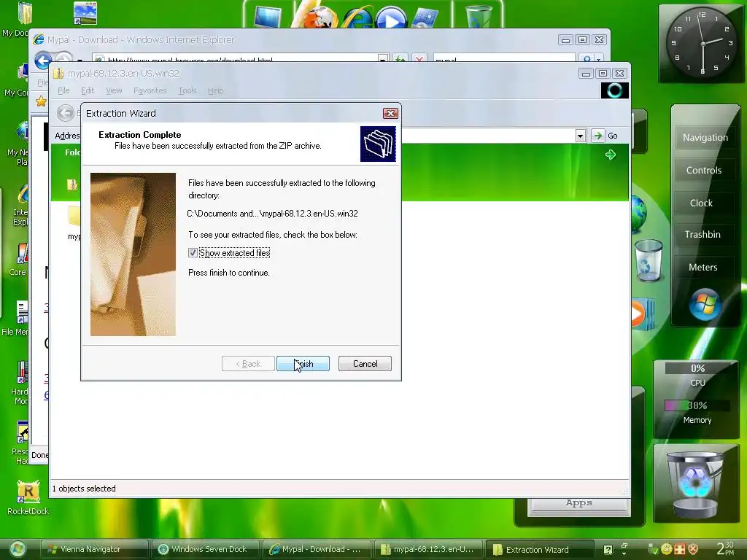
Task: Maximize the mypal folder window
Action: 603,74
